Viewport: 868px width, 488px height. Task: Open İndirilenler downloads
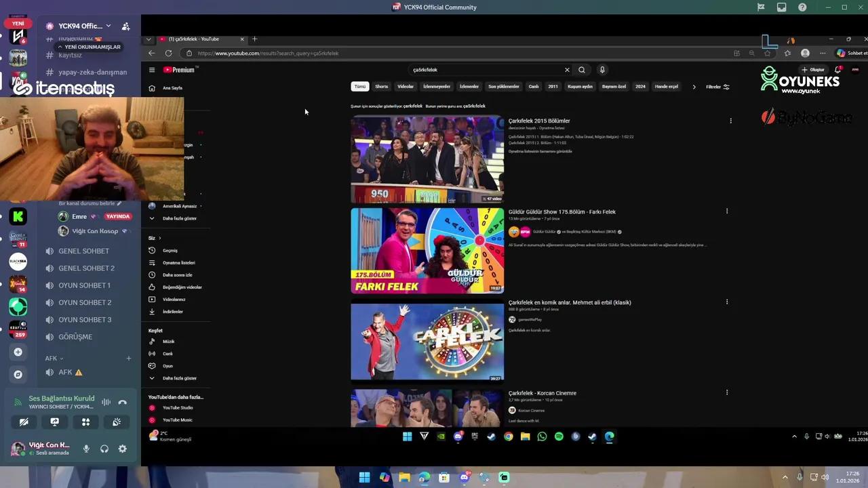click(x=166, y=311)
